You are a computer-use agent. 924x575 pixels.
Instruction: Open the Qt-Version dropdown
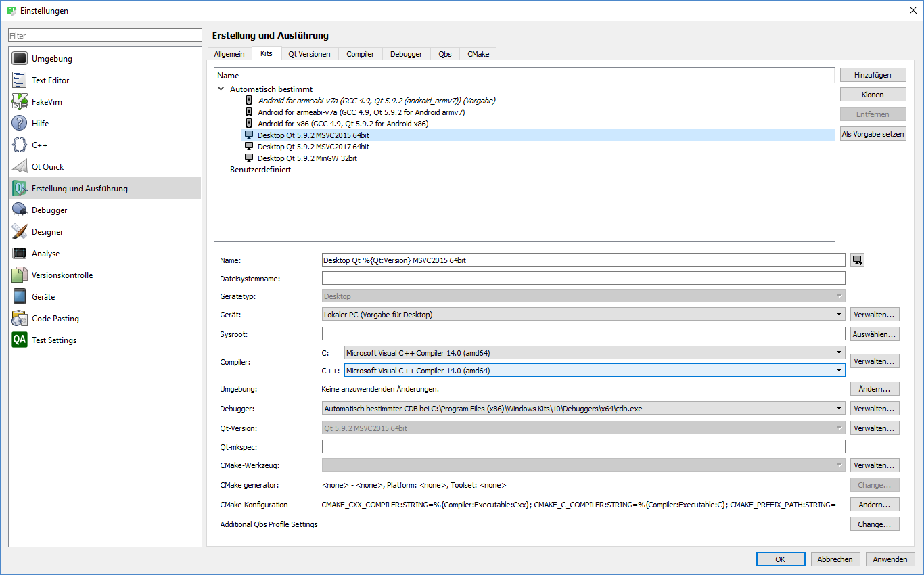pyautogui.click(x=584, y=428)
